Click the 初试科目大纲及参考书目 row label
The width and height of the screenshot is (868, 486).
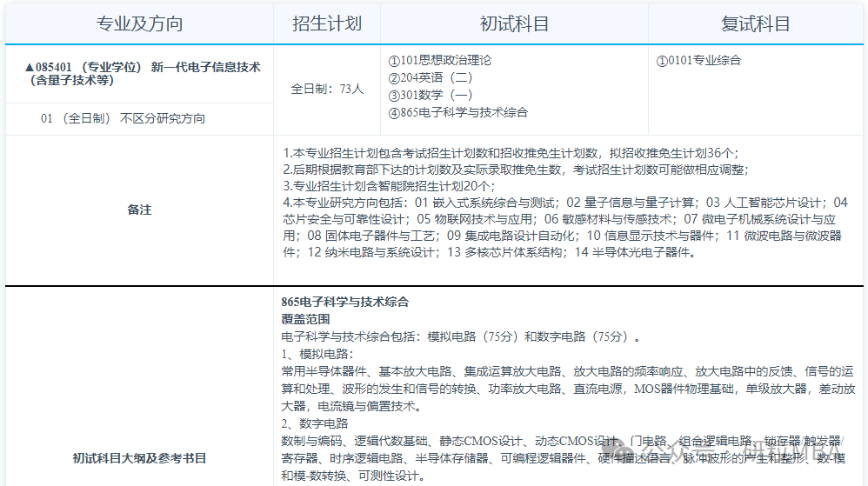tap(139, 458)
